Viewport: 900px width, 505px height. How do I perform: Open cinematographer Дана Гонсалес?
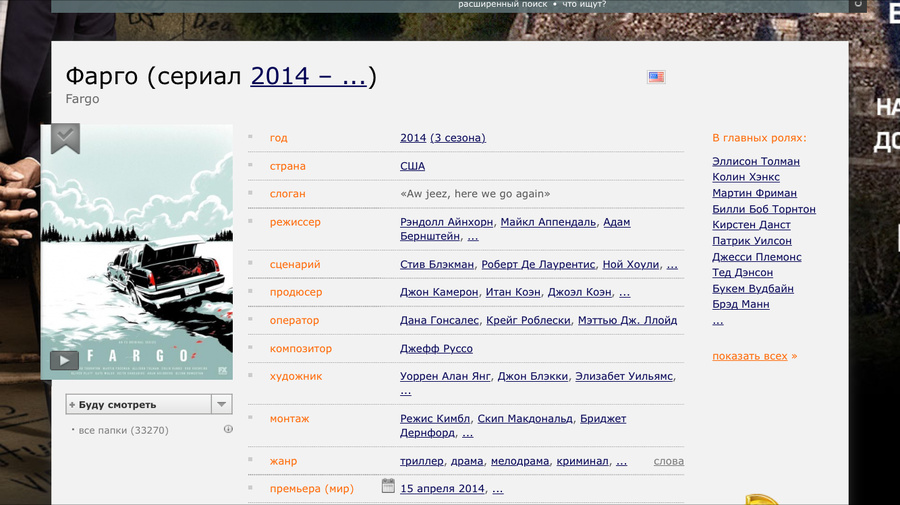[x=439, y=320]
